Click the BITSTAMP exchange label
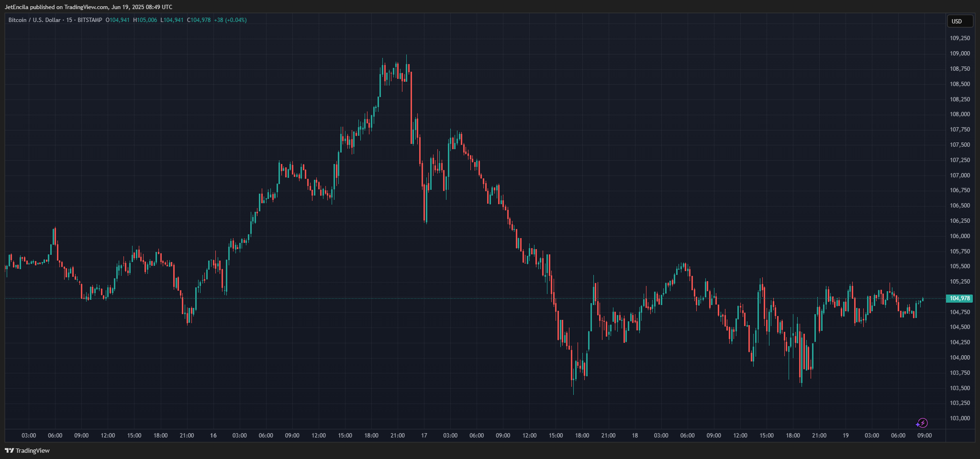Viewport: 980px width, 459px height. coord(90,20)
